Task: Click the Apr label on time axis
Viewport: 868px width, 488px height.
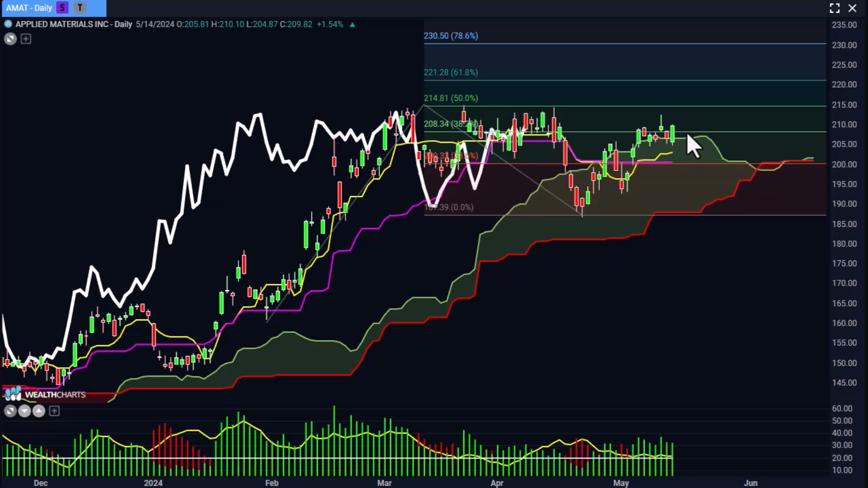Action: point(497,483)
